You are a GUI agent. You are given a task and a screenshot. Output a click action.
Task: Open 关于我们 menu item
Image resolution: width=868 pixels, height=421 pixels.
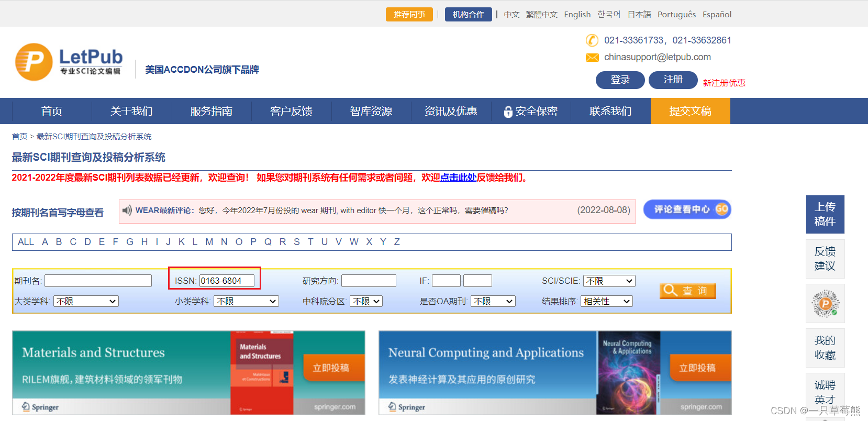click(x=131, y=111)
